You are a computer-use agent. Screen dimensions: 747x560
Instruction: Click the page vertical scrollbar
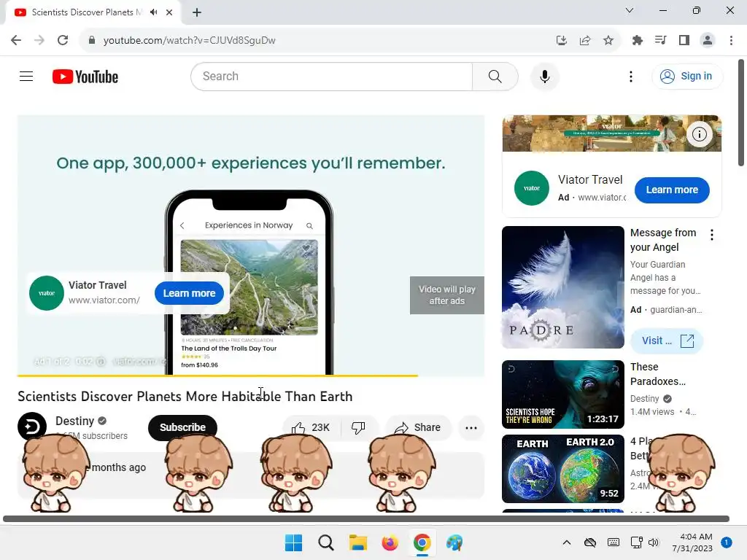pos(741,113)
